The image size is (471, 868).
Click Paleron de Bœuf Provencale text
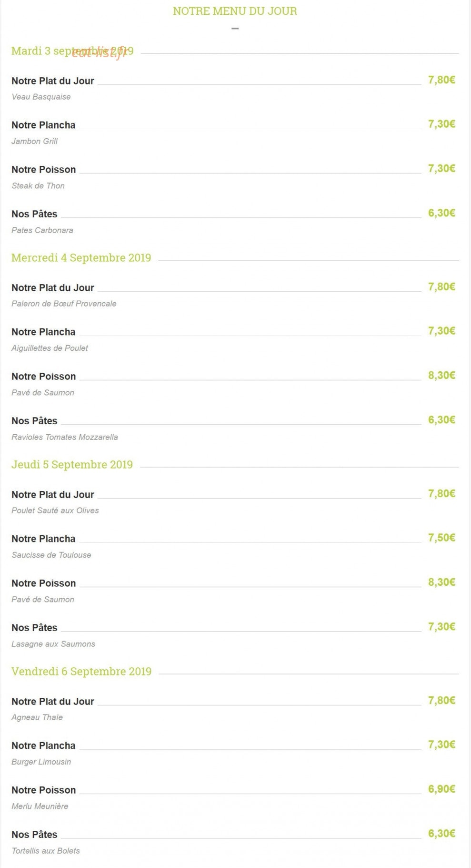click(64, 304)
